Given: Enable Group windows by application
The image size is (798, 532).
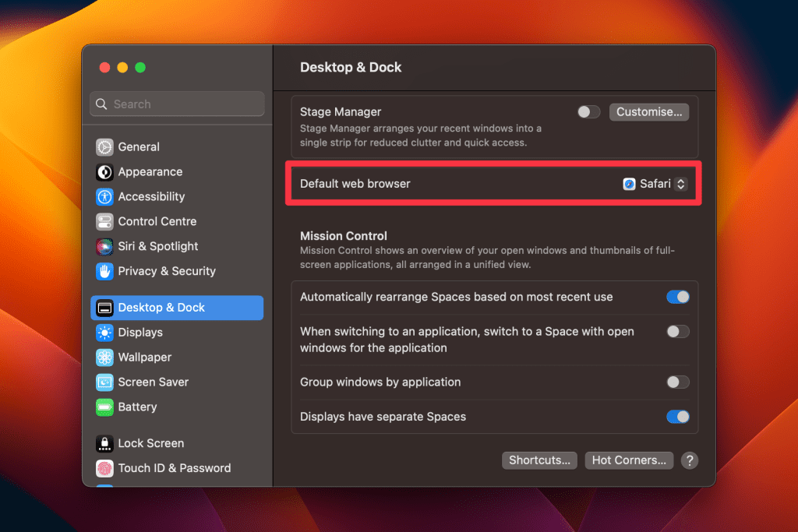Looking at the screenshot, I should click(677, 382).
